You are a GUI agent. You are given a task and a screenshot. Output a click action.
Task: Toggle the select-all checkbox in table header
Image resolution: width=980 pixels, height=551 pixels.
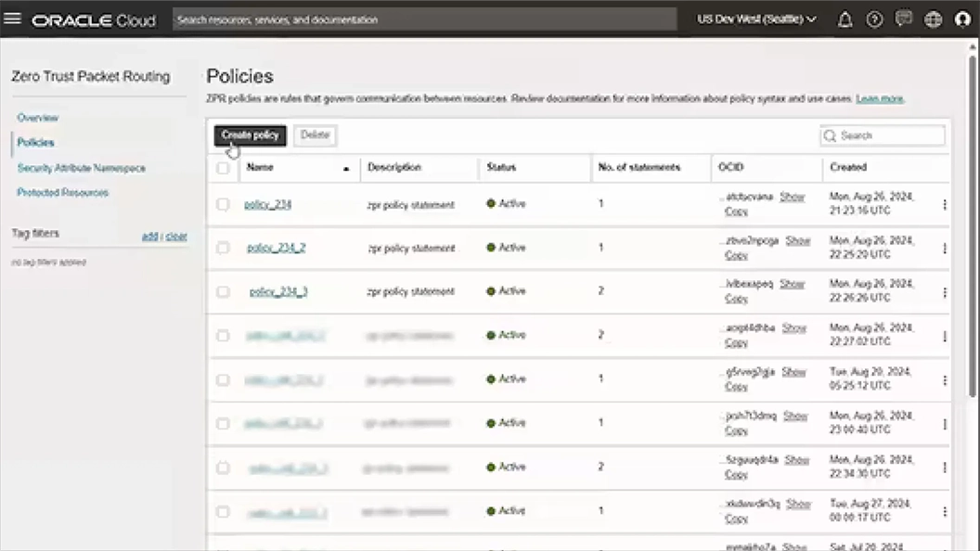223,168
